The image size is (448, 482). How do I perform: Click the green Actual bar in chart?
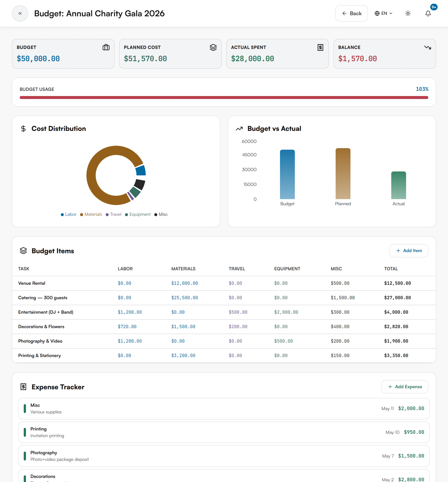pos(398,185)
